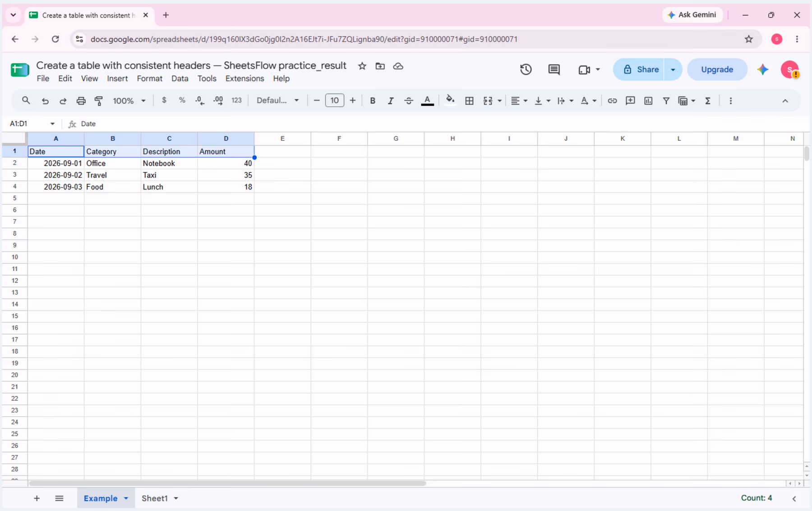The image size is (812, 511).
Task: Format as percent with % icon
Action: 182,100
